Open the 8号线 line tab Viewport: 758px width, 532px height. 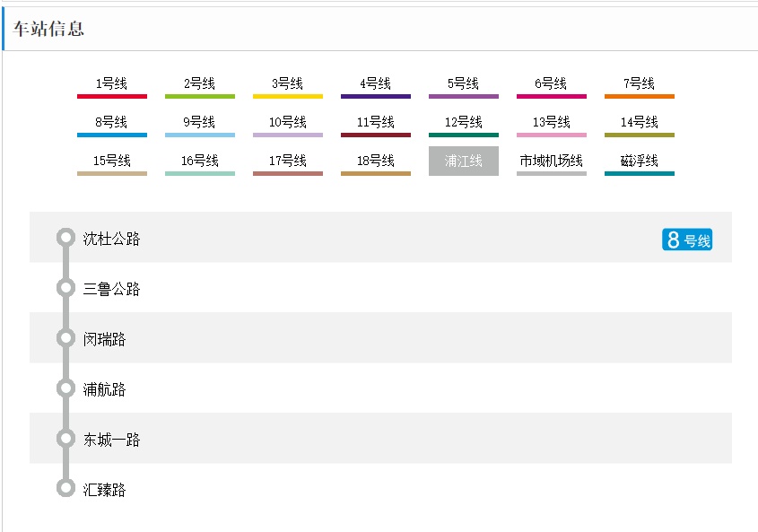111,123
